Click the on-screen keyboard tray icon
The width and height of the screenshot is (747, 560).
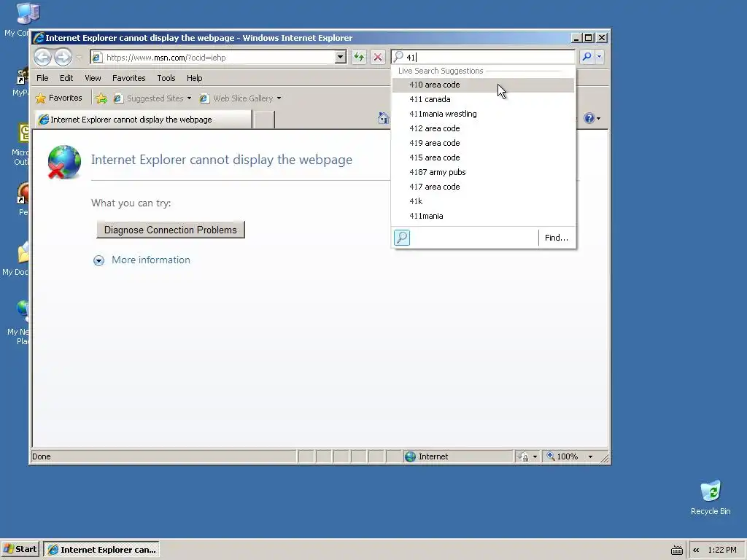(x=677, y=551)
